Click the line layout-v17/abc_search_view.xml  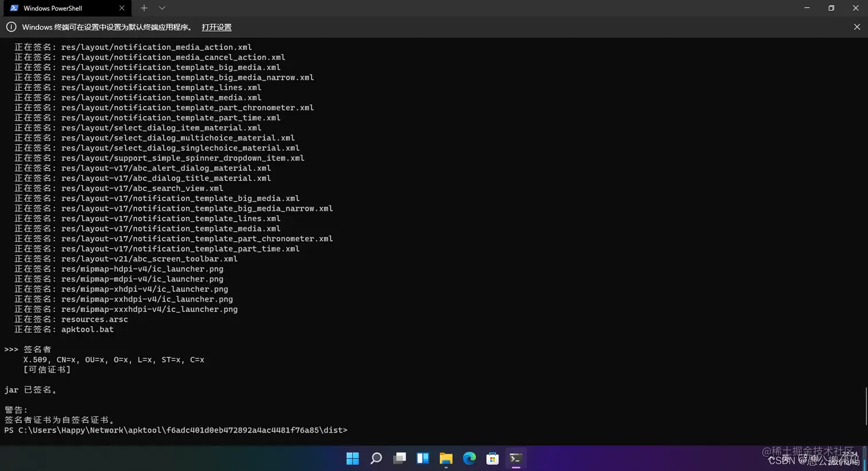coord(119,188)
